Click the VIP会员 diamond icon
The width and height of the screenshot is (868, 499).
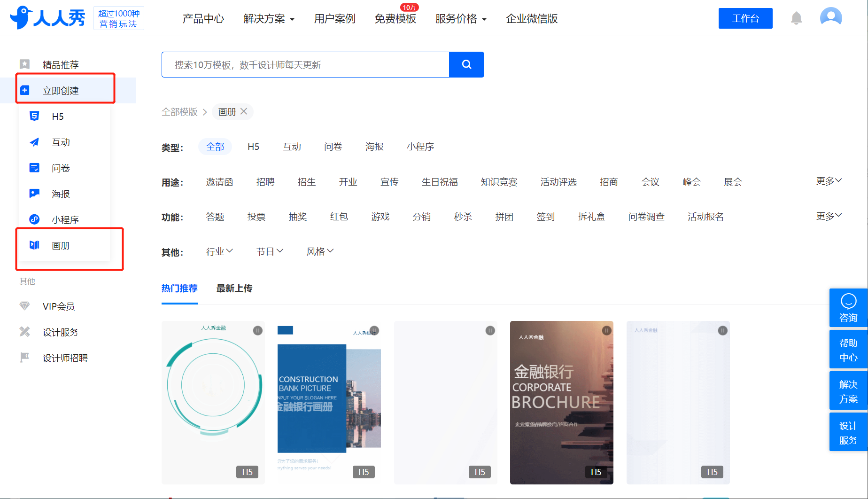(x=25, y=306)
